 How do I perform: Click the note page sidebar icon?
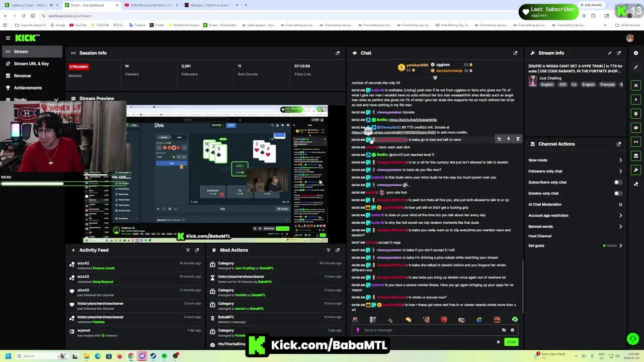tap(636, 114)
